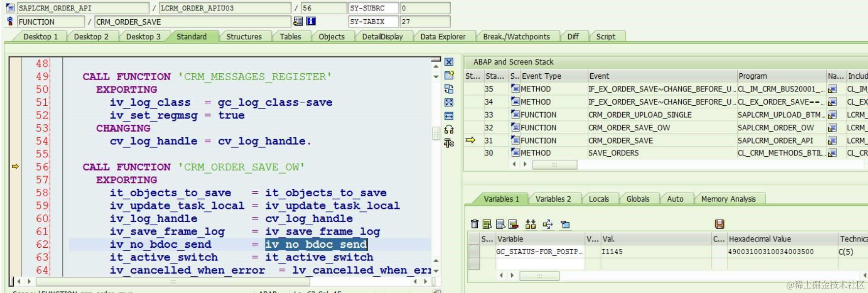This screenshot has width=868, height=293.
Task: Click the folder icon in variables toolbar
Action: pyautogui.click(x=565, y=224)
